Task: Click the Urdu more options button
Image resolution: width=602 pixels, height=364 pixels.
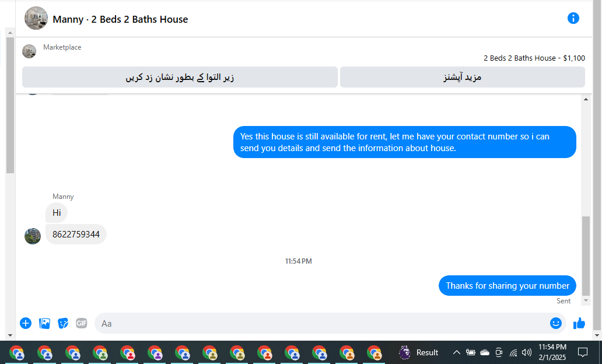Action: coord(462,77)
